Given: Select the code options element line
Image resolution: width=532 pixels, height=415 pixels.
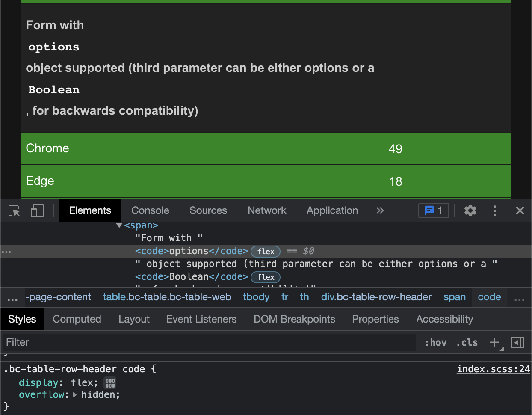Looking at the screenshot, I should pyautogui.click(x=266, y=251).
